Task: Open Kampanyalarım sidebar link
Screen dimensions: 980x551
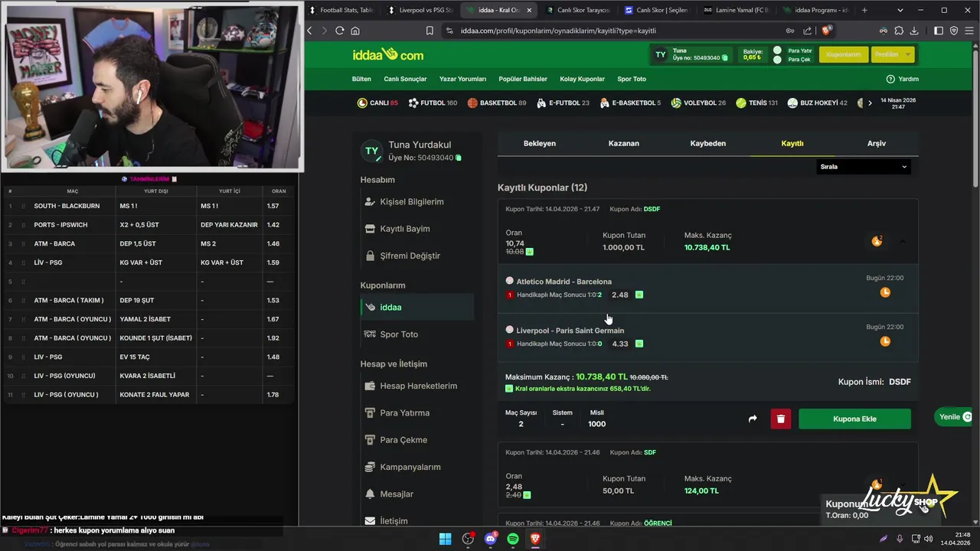Action: (x=410, y=467)
